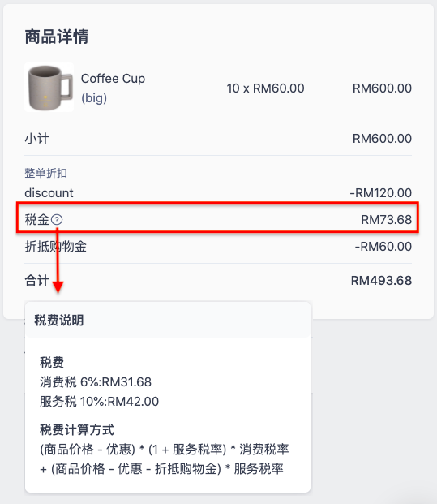437x504 pixels.
Task: Click the 商品详情 section heading
Action: pyautogui.click(x=57, y=37)
